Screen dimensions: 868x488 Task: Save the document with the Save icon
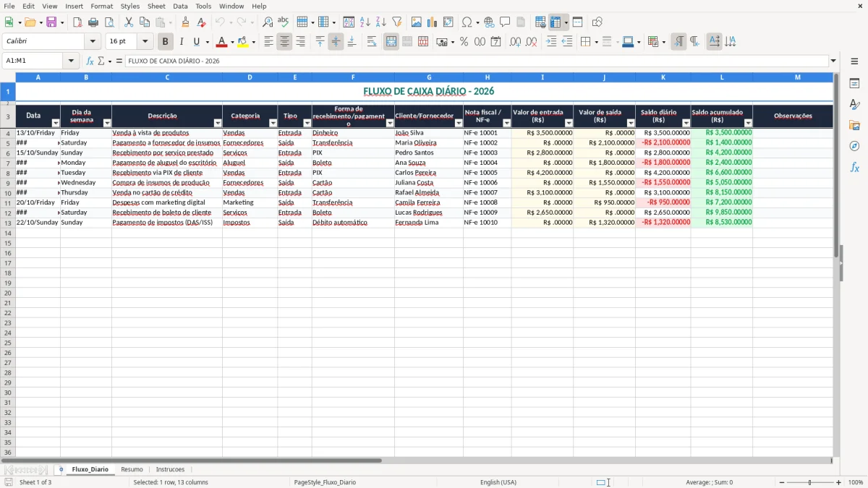[x=51, y=22]
